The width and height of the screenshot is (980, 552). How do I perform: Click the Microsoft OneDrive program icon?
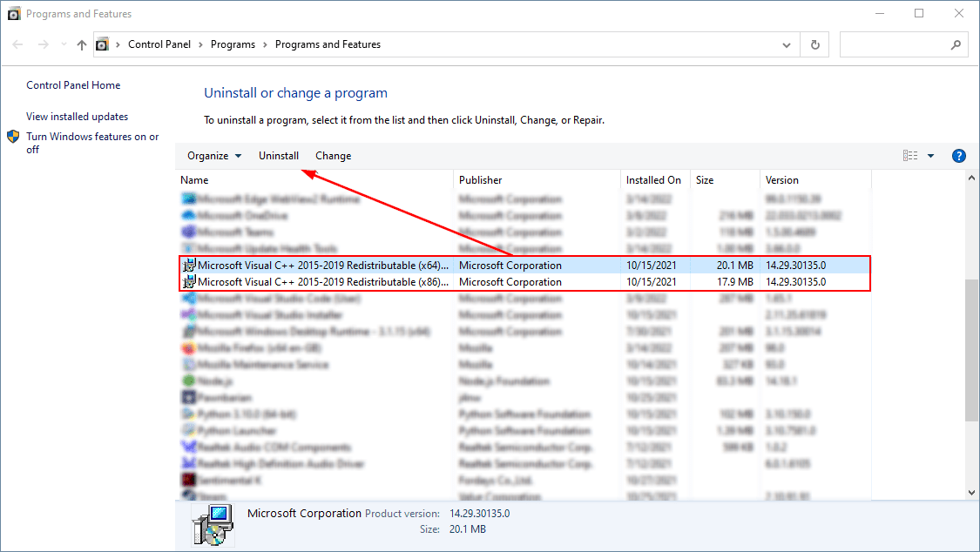(x=190, y=215)
